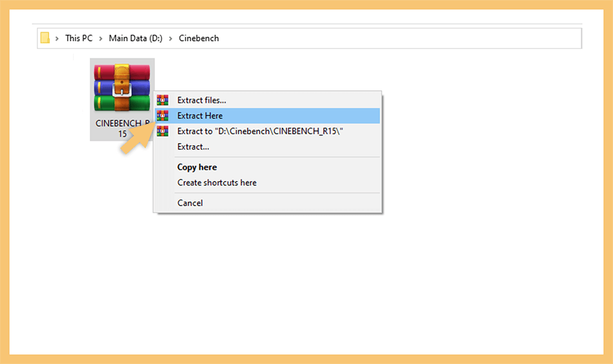This screenshot has width=613, height=364.
Task: Choose Extract Here menu entry
Action: (267, 116)
